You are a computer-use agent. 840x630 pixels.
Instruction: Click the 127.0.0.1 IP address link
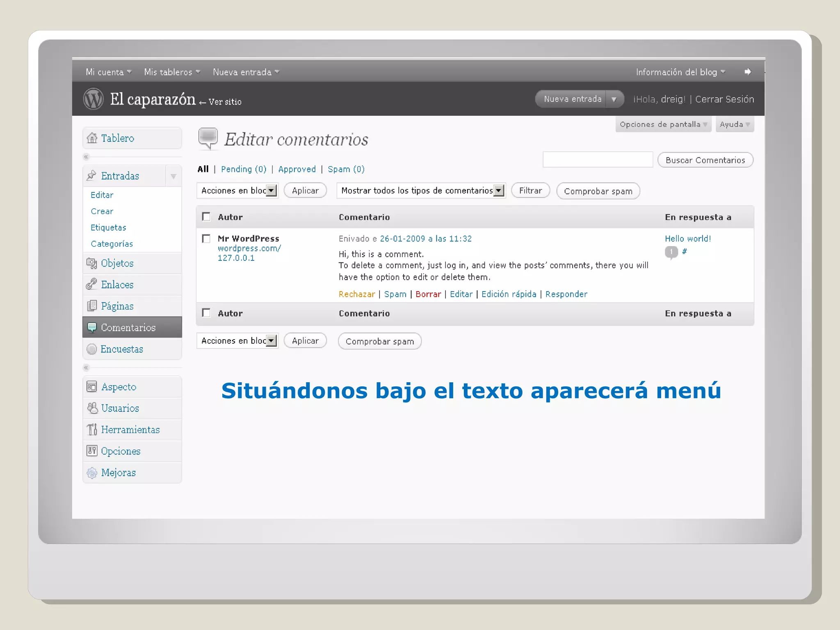pos(236,258)
